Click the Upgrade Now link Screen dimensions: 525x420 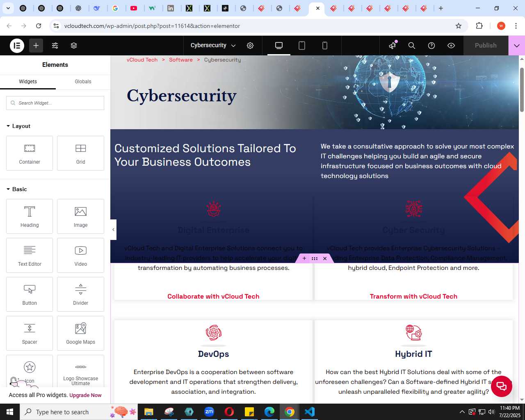85,395
